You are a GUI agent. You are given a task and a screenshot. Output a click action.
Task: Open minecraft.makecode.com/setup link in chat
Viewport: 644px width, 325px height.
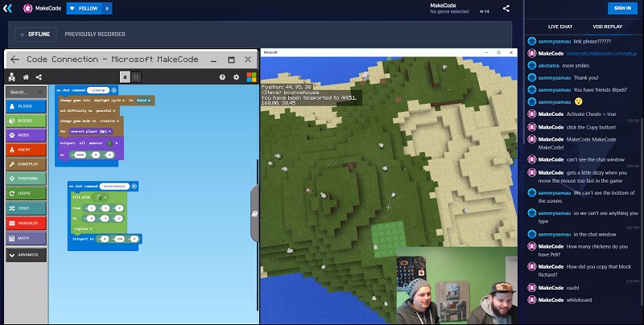click(601, 53)
